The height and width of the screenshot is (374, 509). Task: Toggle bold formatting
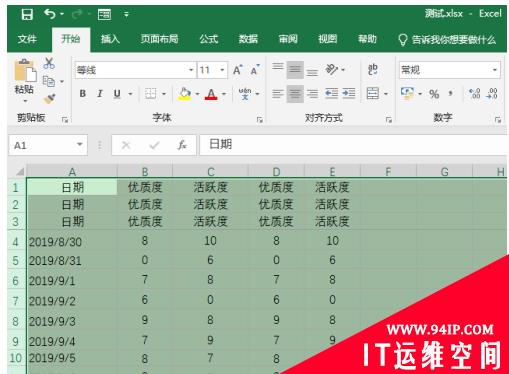click(83, 94)
